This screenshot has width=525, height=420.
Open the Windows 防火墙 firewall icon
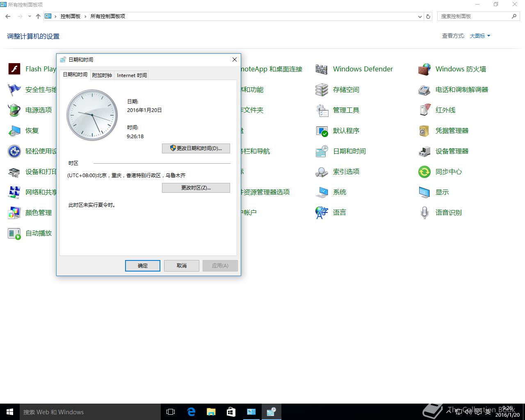click(x=425, y=69)
